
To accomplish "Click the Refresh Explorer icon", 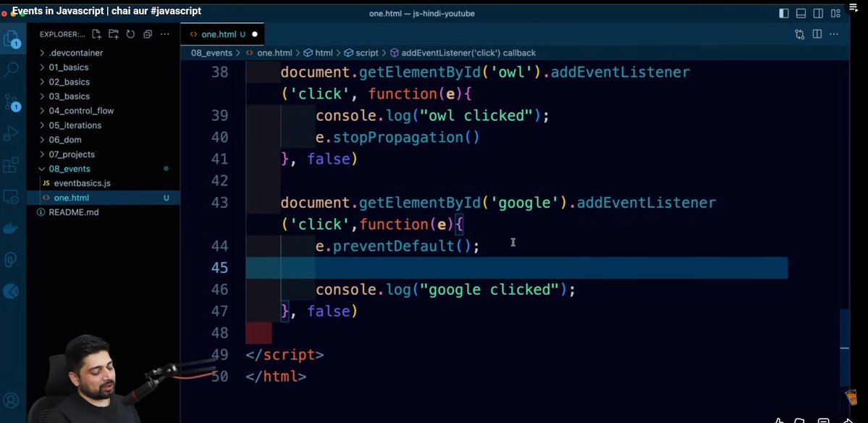I will point(130,34).
